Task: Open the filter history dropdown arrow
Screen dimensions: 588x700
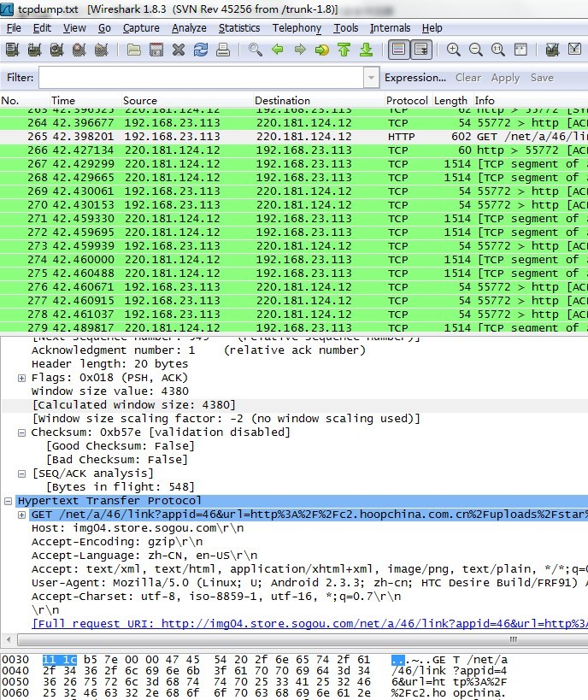Action: pos(371,78)
